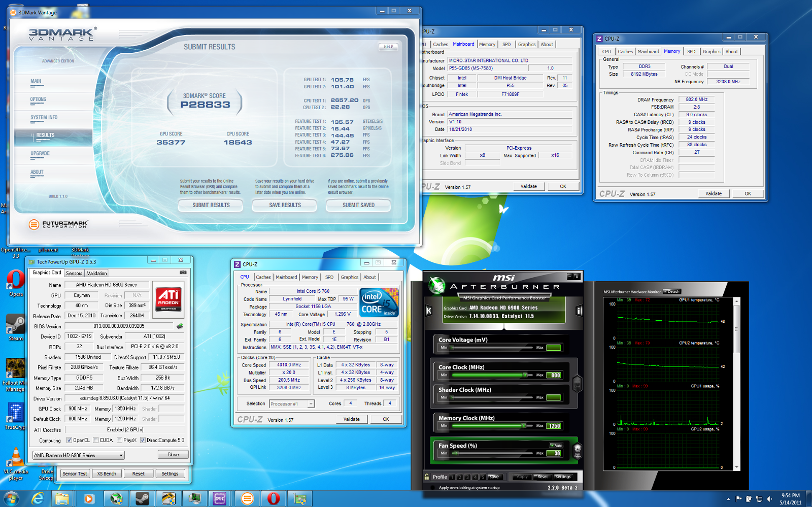Screen dimensions: 812x507
Task: Click the hardware monitor scrollbar down arrow
Action: [737, 467]
